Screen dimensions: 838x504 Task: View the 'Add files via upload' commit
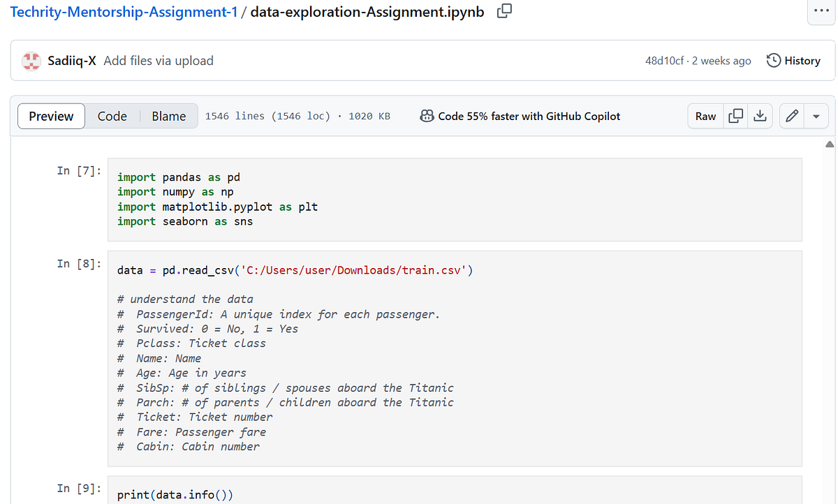(x=158, y=61)
